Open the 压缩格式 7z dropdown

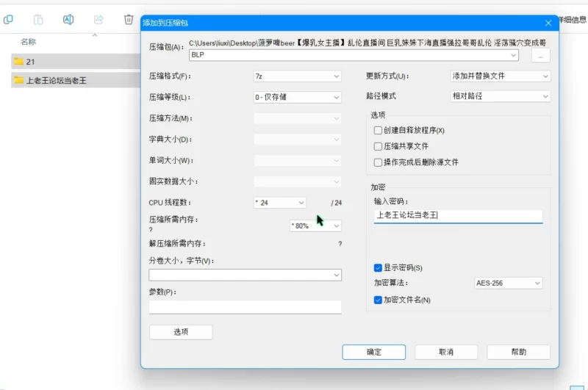tap(298, 76)
